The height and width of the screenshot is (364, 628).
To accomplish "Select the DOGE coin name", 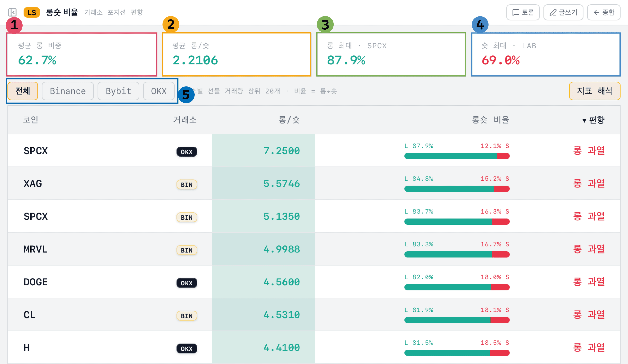I will [35, 282].
